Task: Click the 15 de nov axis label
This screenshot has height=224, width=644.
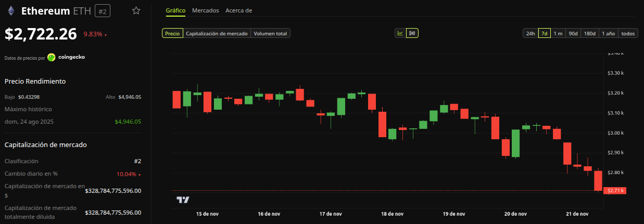Action: coord(208,214)
